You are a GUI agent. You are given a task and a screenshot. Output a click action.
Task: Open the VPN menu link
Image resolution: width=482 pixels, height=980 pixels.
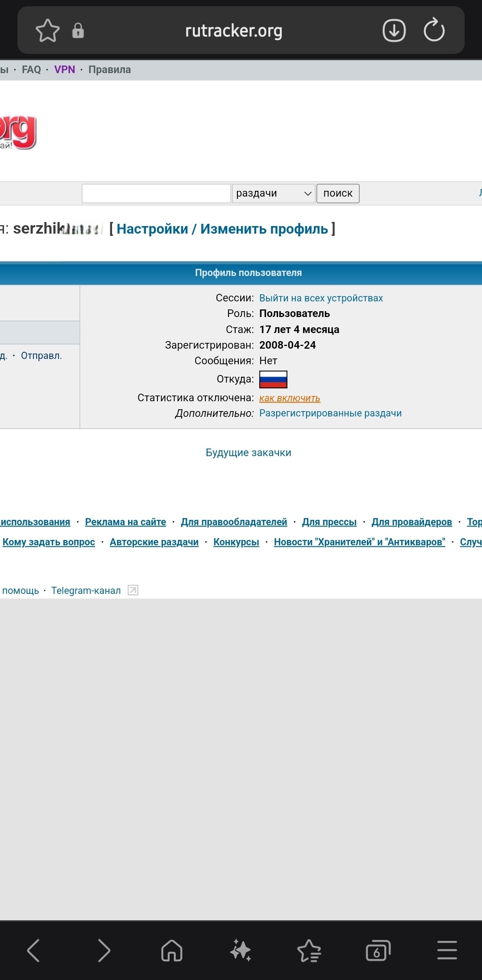click(x=65, y=70)
